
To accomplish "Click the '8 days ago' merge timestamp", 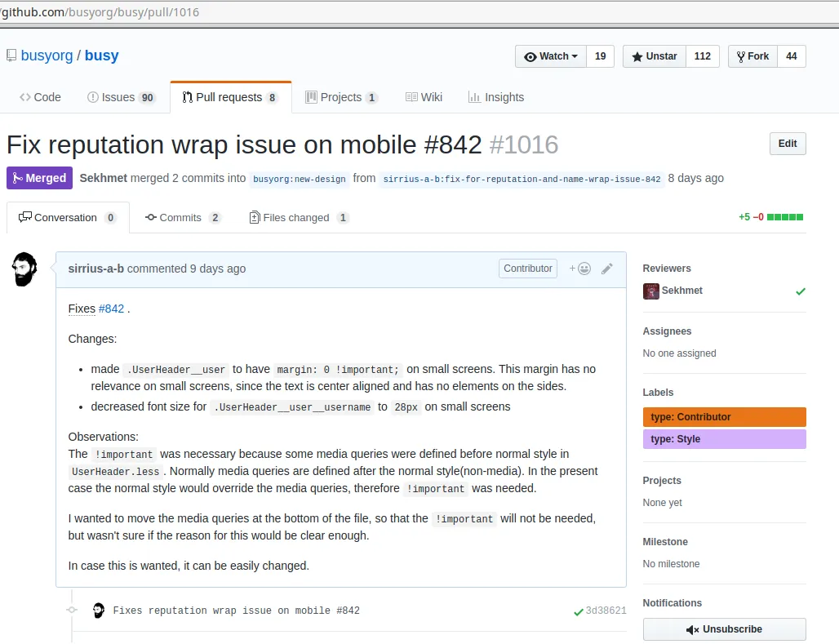I will tap(695, 178).
